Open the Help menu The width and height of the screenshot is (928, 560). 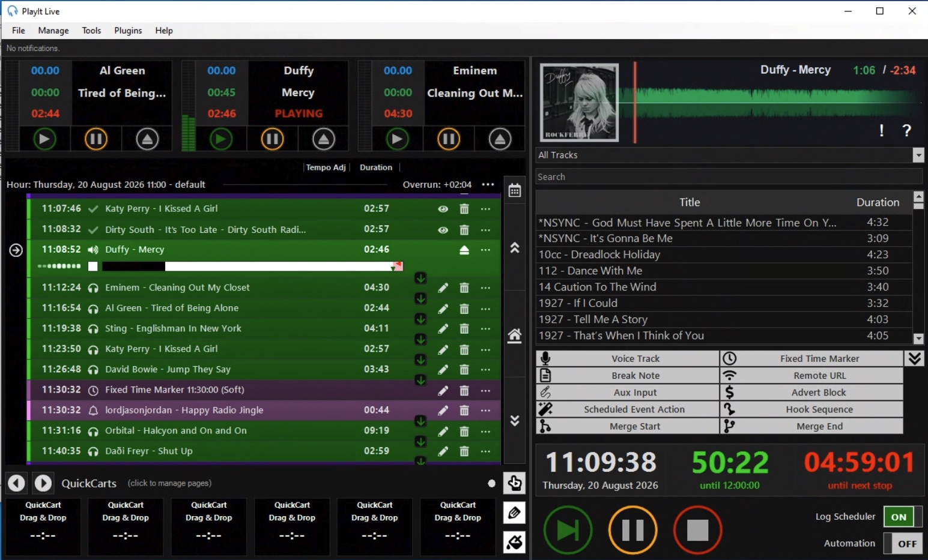point(164,31)
